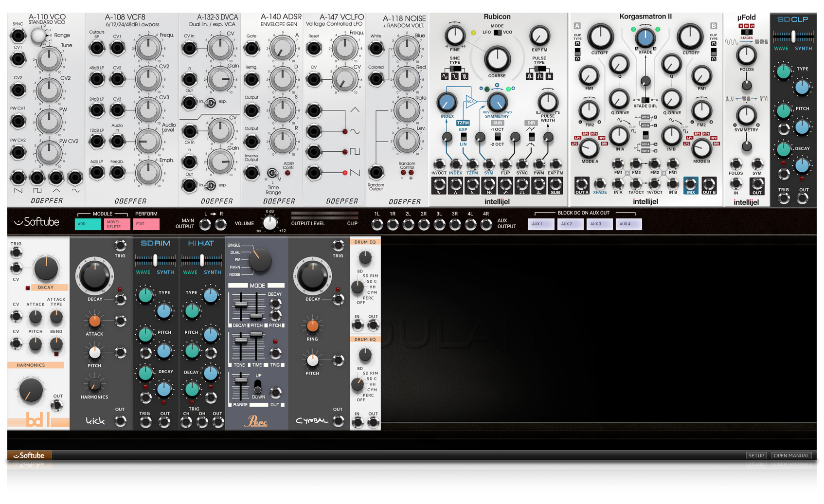Click the bd module TRIG jack
The image size is (824, 504).
coord(16,252)
